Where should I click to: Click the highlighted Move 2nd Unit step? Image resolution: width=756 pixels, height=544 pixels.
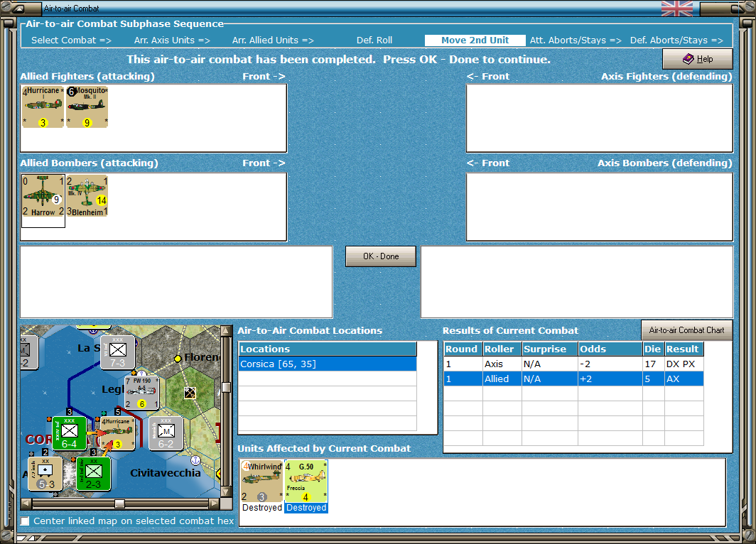(x=475, y=40)
